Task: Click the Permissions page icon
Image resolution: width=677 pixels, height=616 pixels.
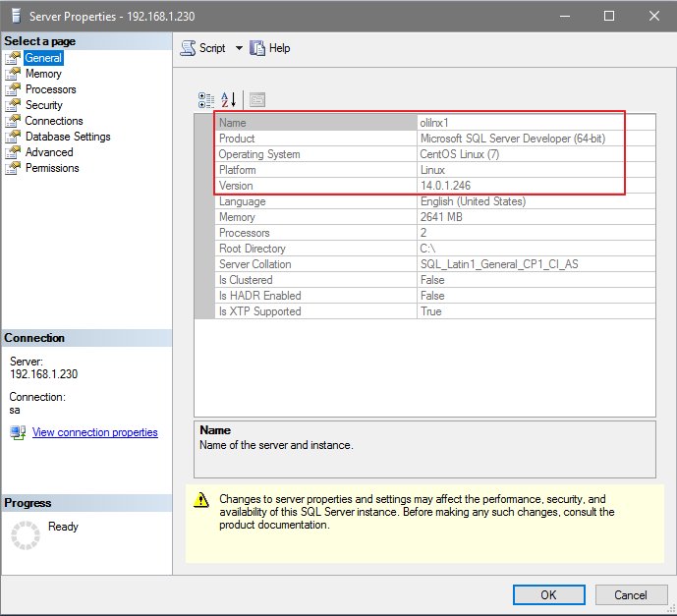Action: pos(13,168)
